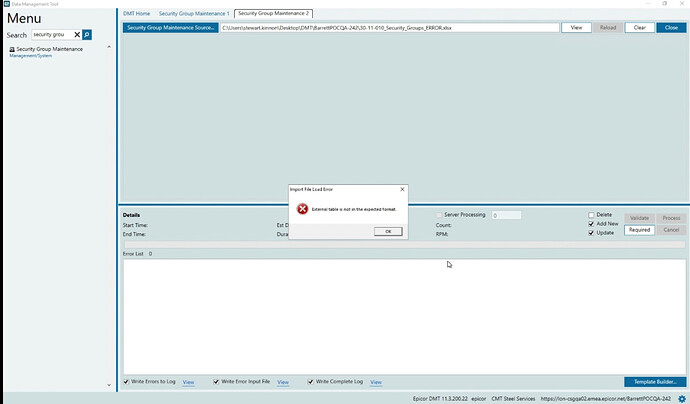Click the Error List text area
This screenshot has height=404, width=690.
click(x=404, y=317)
